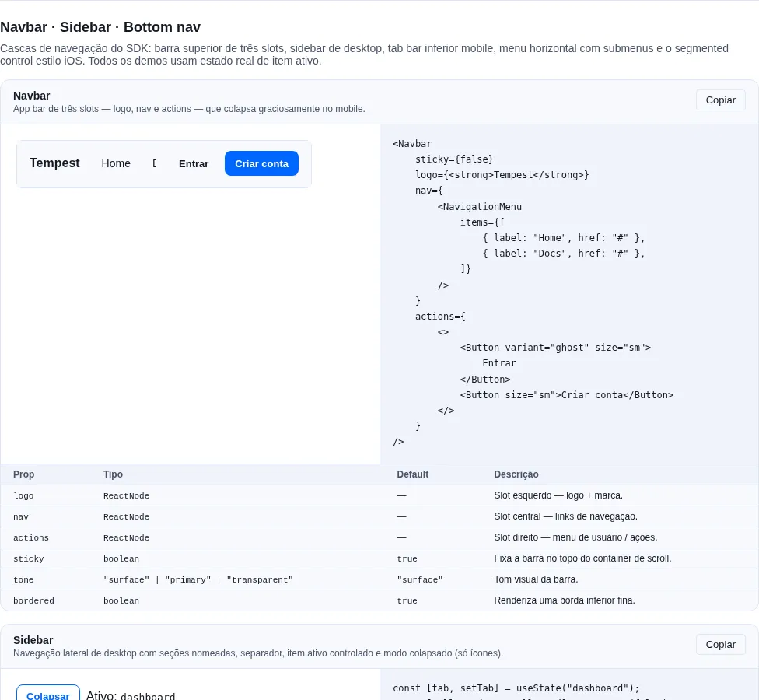The height and width of the screenshot is (700, 759).
Task: Click the "surface" default value
Action: (420, 580)
